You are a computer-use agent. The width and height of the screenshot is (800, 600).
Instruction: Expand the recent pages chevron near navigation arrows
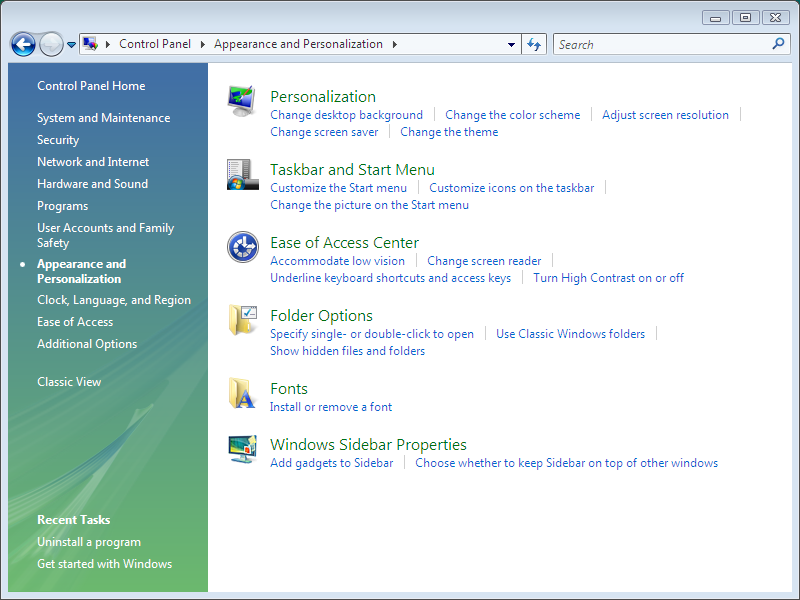(x=70, y=44)
